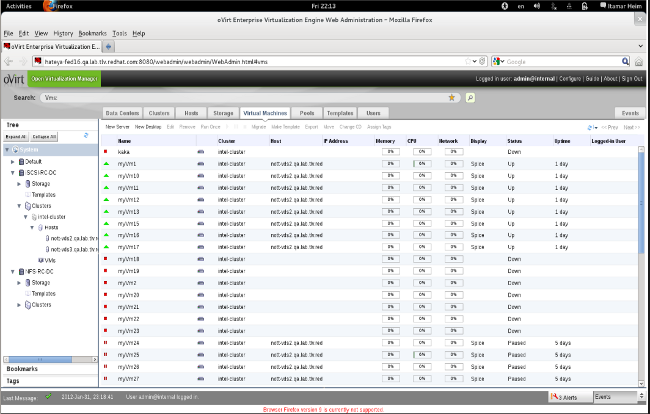The width and height of the screenshot is (650, 414).
Task: Open the Events dropdown in the status bar
Action: 620,397
